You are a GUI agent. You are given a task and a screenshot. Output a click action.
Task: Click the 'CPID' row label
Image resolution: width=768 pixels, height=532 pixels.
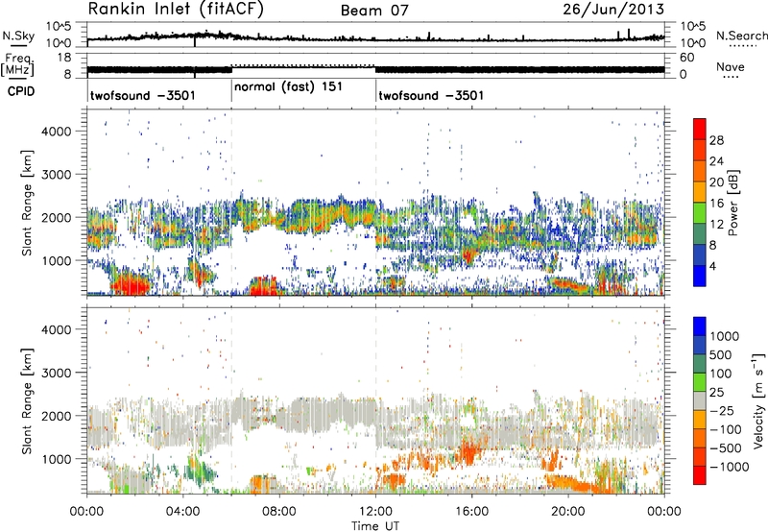pyautogui.click(x=21, y=91)
